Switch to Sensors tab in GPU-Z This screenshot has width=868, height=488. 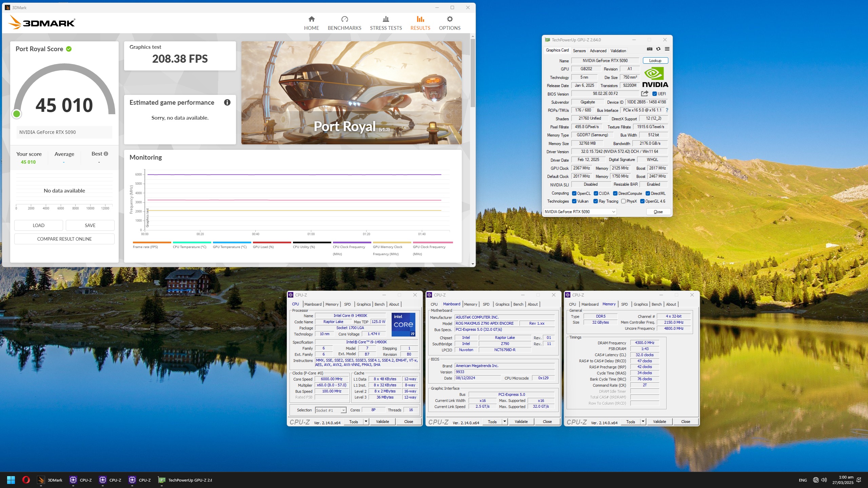pyautogui.click(x=579, y=51)
